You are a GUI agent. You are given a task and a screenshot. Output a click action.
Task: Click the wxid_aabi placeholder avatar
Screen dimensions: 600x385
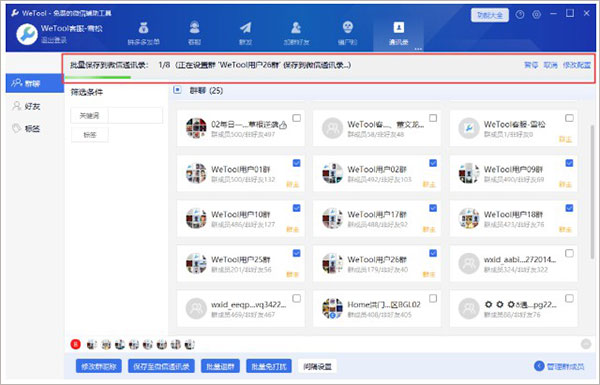[469, 263]
